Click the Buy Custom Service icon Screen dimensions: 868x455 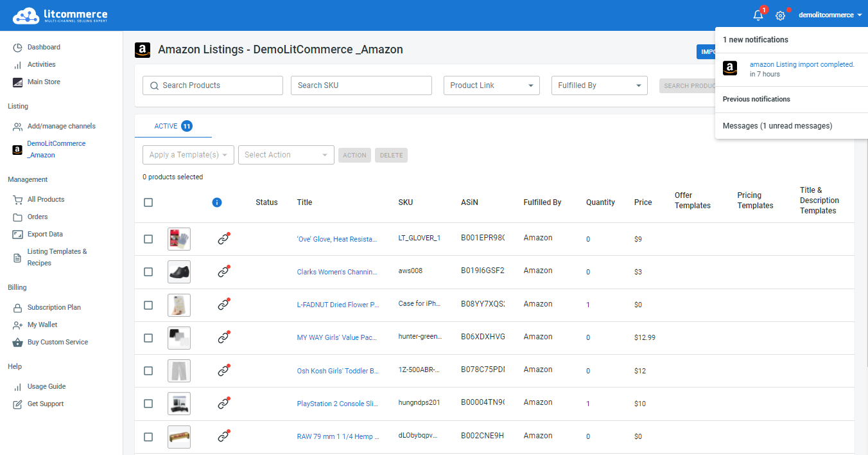[18, 343]
